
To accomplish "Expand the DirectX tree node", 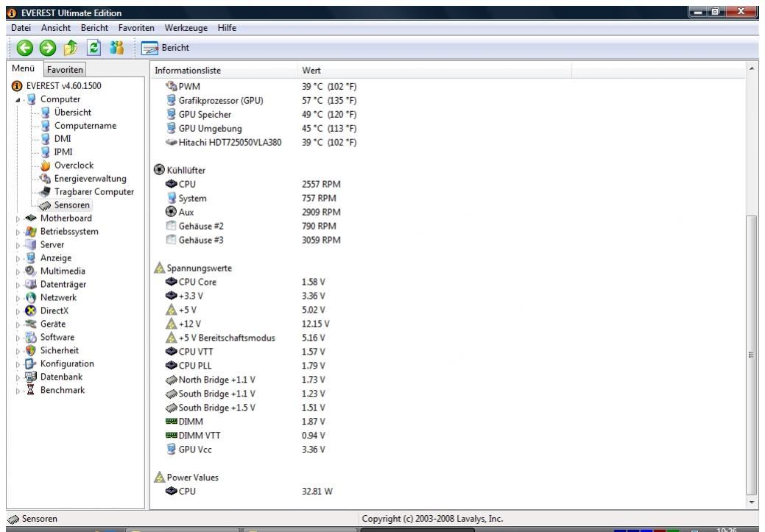I will coord(18,311).
